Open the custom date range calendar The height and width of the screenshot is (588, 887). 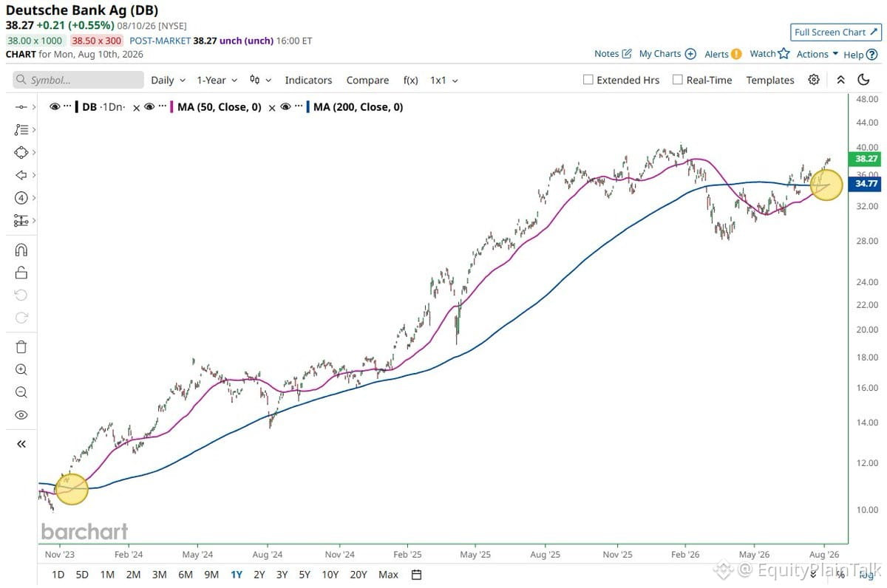tap(416, 575)
